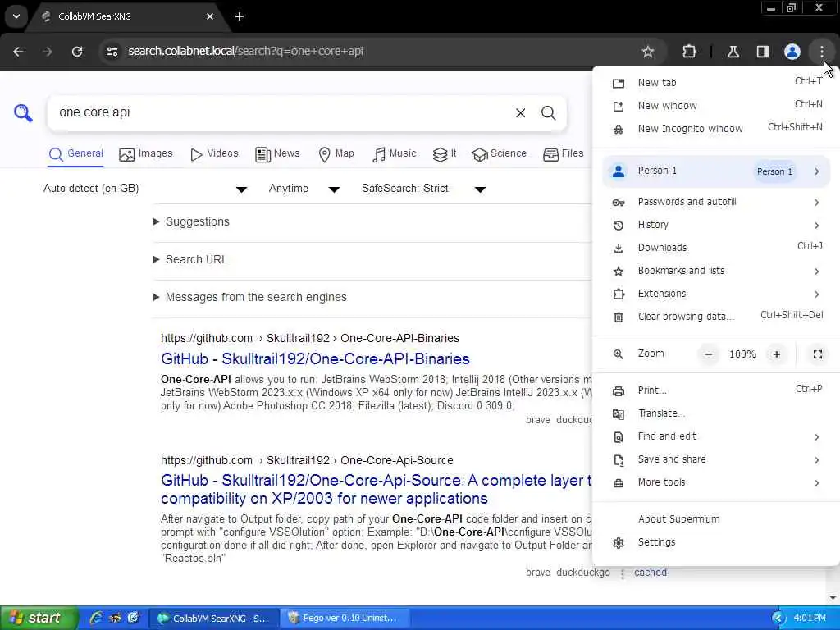Switch to the It category
Screen dimensions: 840x630
445,153
